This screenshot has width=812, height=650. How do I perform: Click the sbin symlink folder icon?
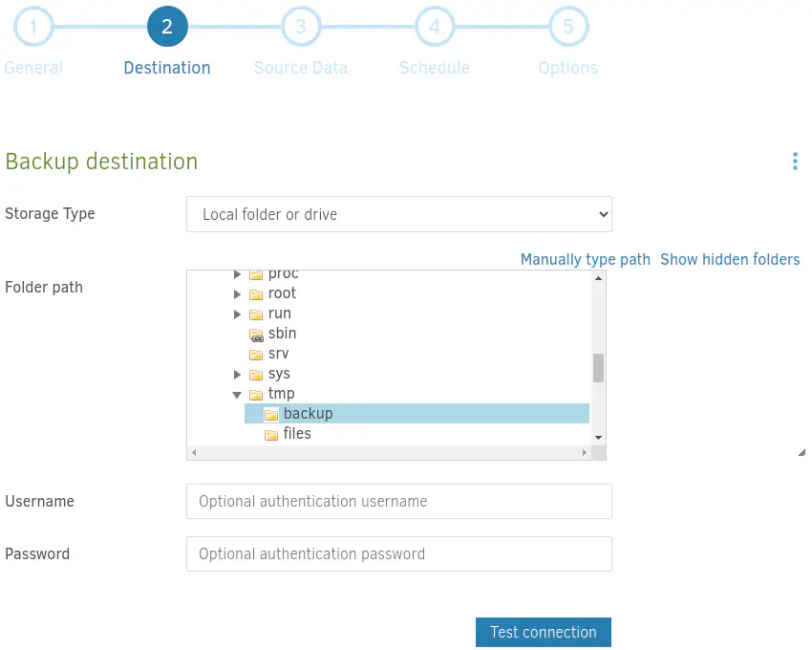tap(256, 335)
